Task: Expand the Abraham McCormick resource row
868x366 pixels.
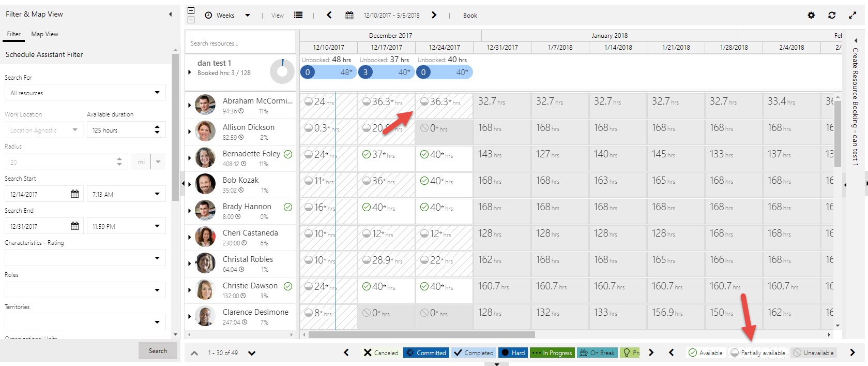Action: tap(189, 105)
